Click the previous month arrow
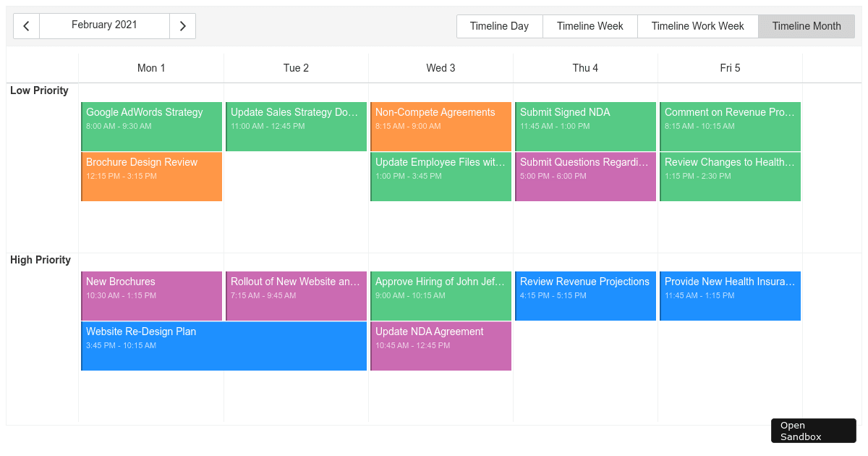 26,26
